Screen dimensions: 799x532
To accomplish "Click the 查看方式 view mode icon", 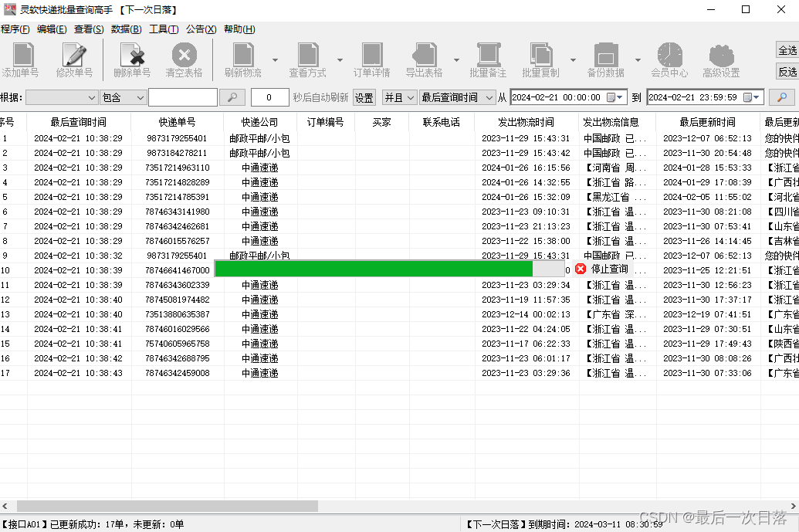I will (308, 55).
